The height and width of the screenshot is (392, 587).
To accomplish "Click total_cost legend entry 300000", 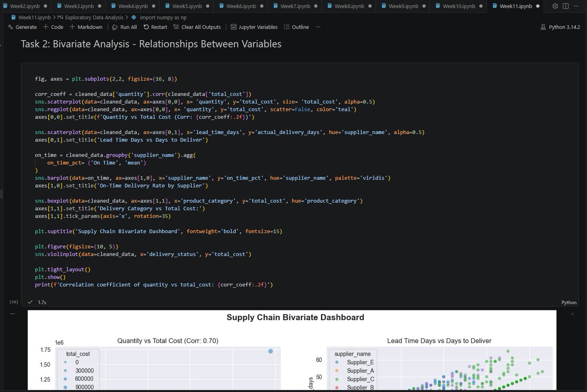I will pos(80,370).
